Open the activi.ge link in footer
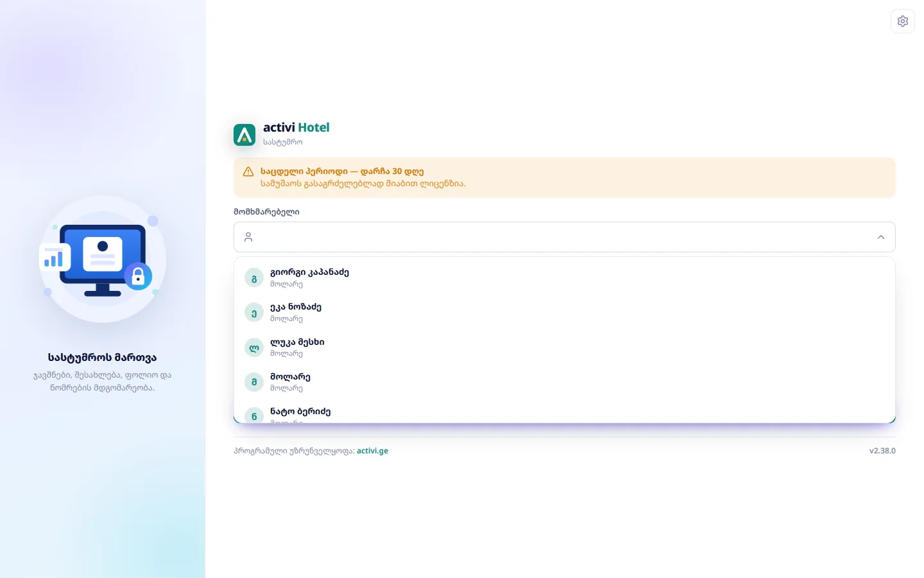 pyautogui.click(x=372, y=451)
